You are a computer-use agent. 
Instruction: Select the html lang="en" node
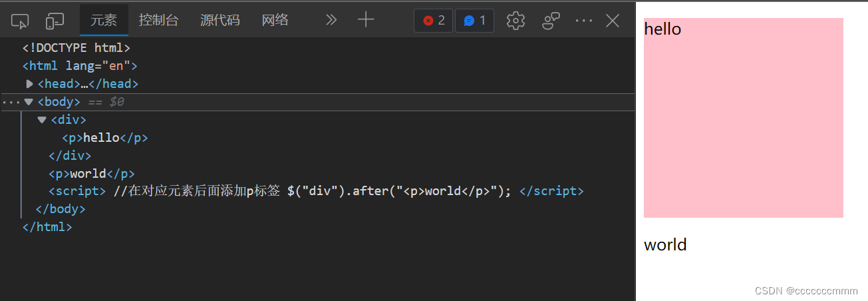click(80, 66)
